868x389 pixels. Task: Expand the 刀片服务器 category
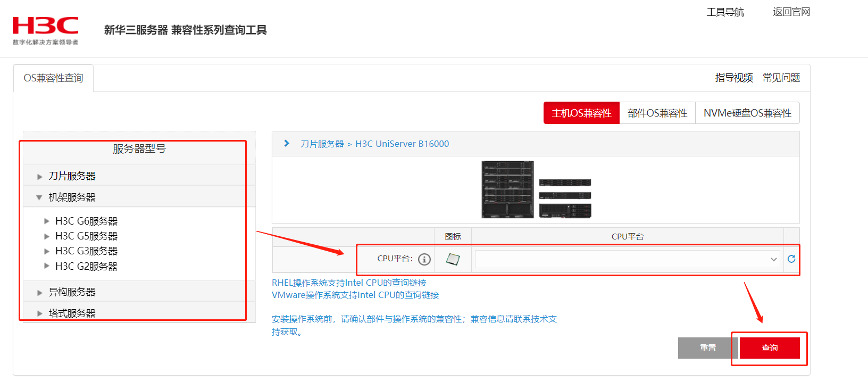click(x=39, y=177)
